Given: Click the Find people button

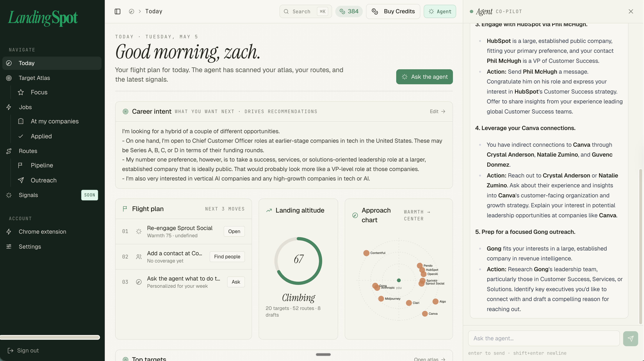Looking at the screenshot, I should [x=227, y=257].
